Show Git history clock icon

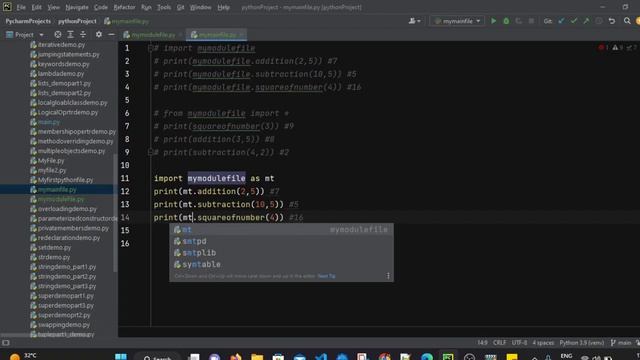pos(598,21)
